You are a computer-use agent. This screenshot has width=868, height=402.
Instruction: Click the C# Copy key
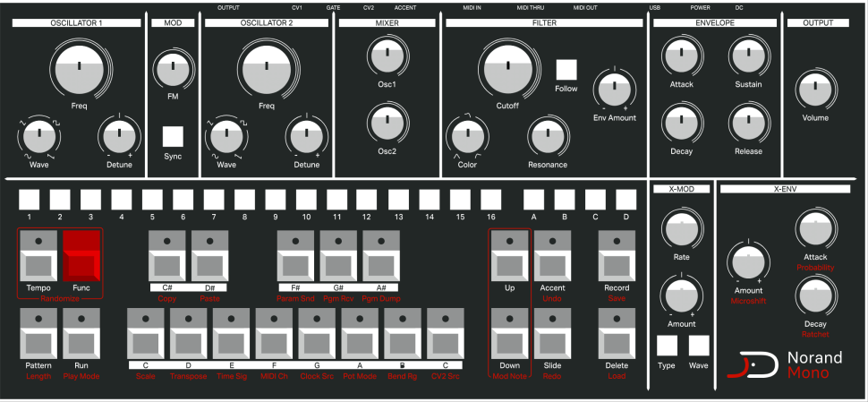(x=167, y=255)
